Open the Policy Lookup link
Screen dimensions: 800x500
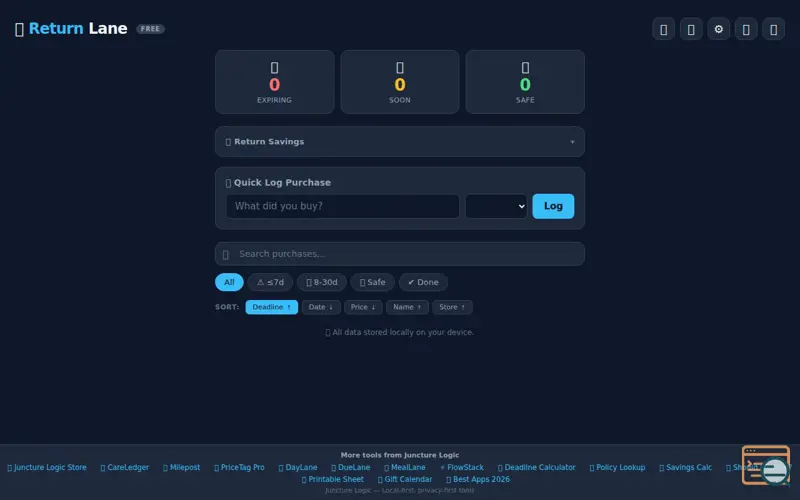tap(617, 467)
